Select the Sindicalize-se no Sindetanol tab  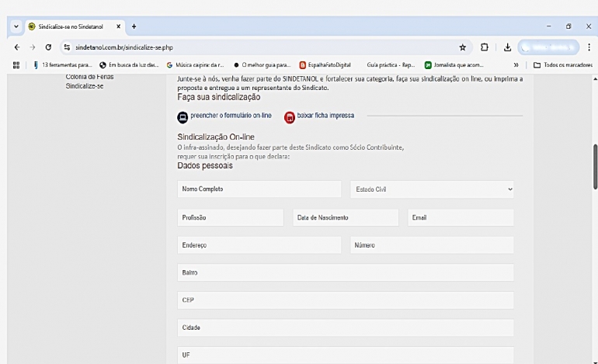tap(75, 26)
